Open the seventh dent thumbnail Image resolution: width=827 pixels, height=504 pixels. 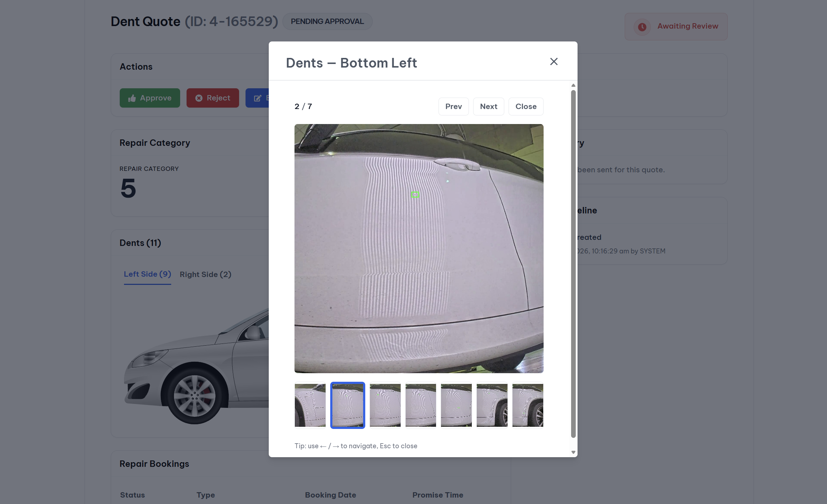(528, 405)
